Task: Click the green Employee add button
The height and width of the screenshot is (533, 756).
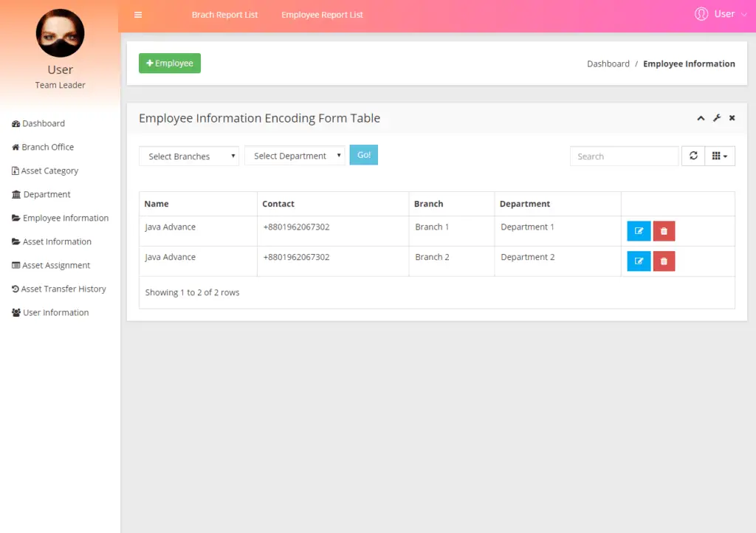Action: point(169,63)
